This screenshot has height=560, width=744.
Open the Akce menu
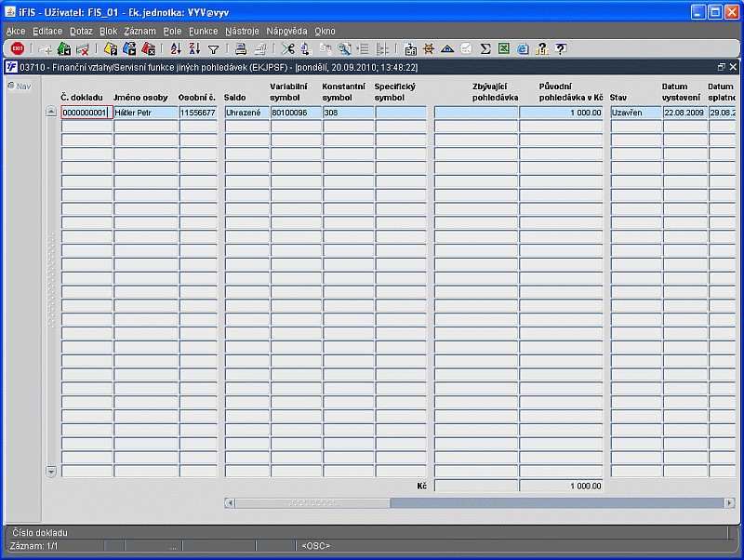point(16,31)
